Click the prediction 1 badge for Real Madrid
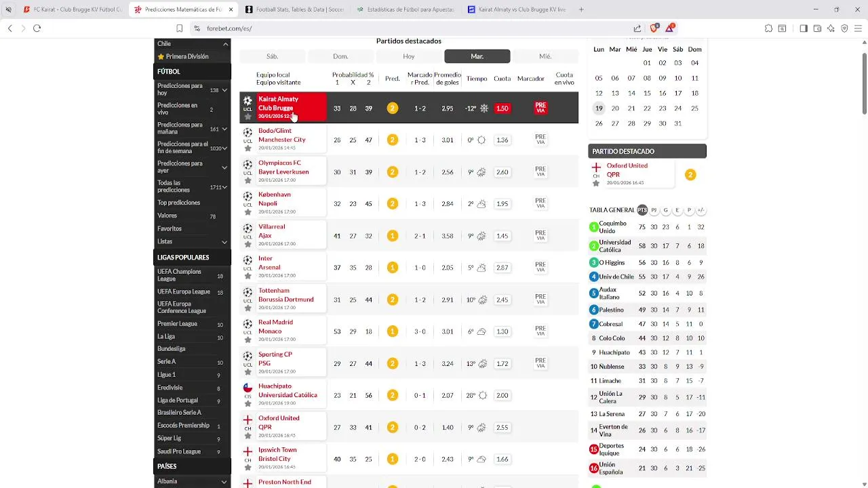 pyautogui.click(x=392, y=331)
